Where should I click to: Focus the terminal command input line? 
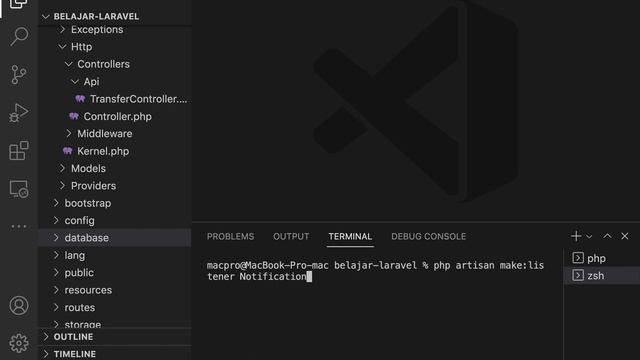tap(376, 271)
